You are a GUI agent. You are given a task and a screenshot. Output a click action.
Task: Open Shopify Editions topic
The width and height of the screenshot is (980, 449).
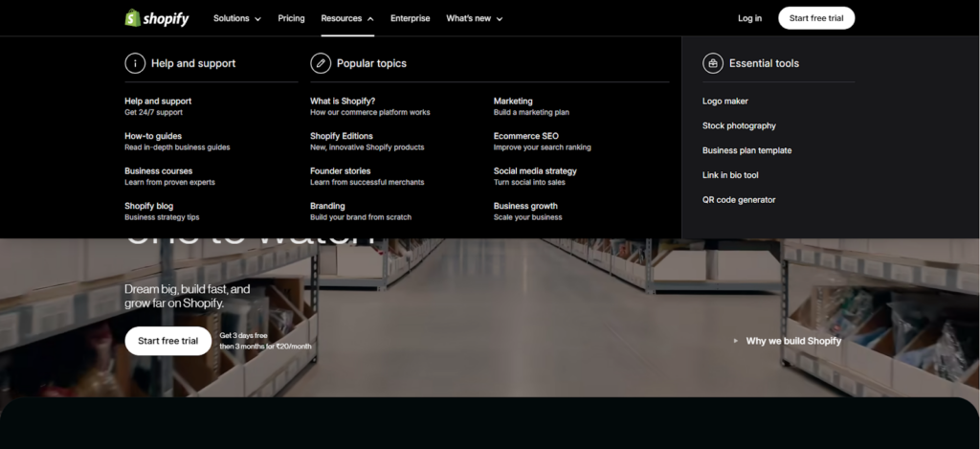367,142
